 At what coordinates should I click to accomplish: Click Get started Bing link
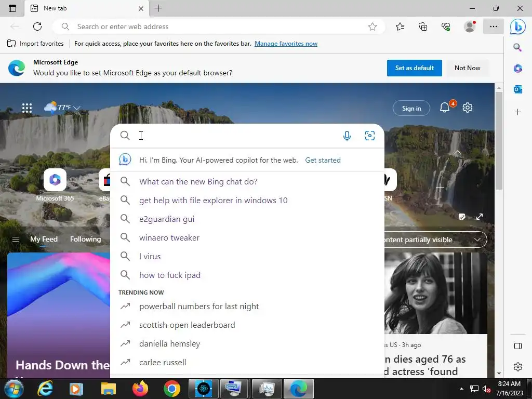[323, 160]
